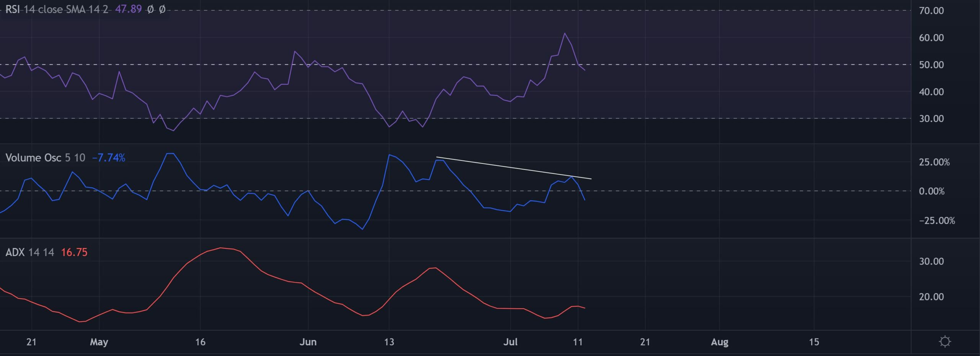Click the 0.00% Volume Osc scale label

point(932,191)
